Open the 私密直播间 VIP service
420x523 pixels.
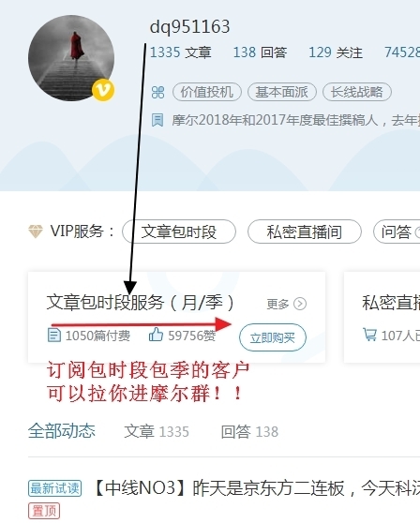coord(305,232)
